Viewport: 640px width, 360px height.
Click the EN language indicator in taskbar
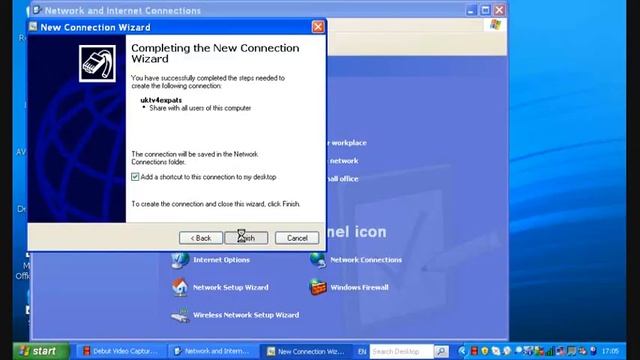click(362, 351)
